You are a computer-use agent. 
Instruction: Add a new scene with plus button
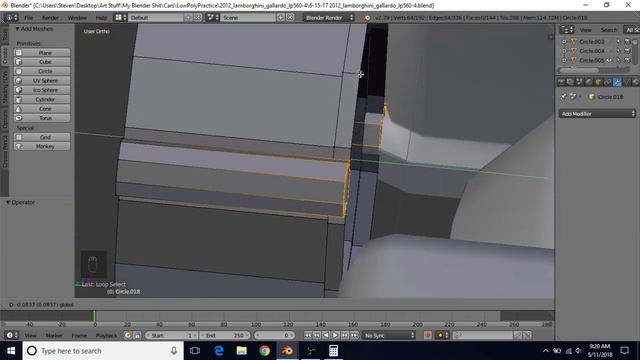(x=281, y=18)
